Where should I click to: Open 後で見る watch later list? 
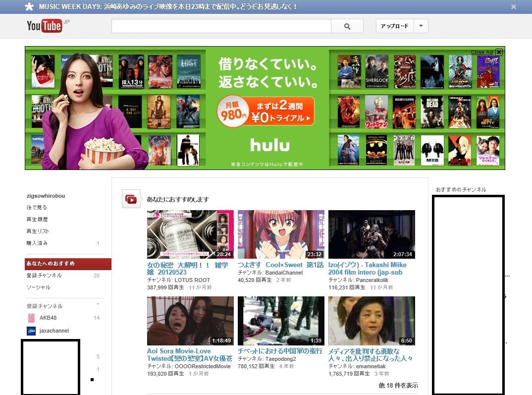pyautogui.click(x=37, y=207)
